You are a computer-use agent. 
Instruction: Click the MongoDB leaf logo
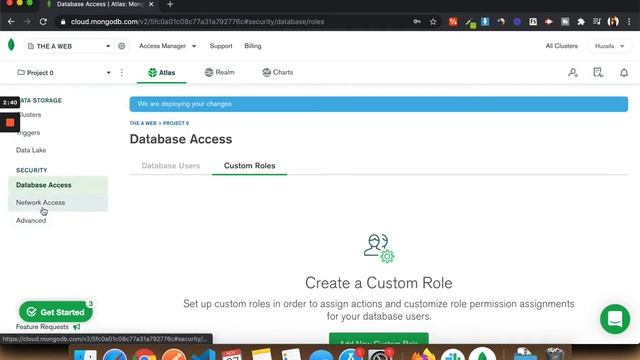pyautogui.click(x=11, y=45)
